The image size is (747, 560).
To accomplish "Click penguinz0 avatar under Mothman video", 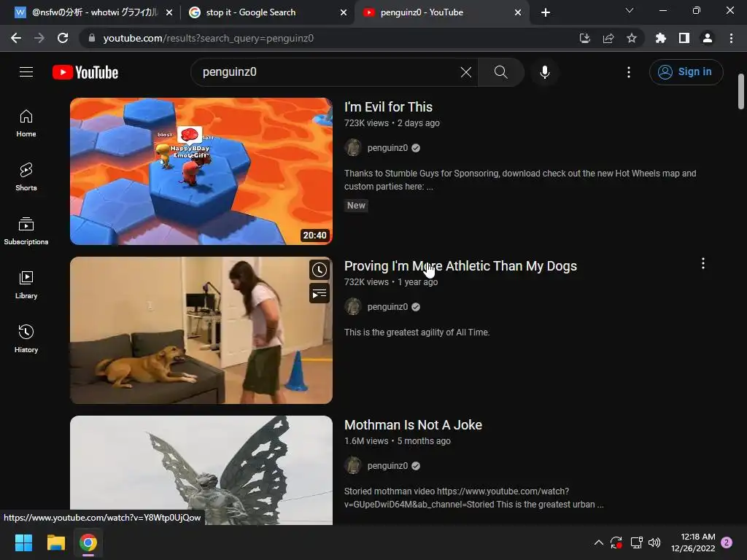I will (353, 466).
